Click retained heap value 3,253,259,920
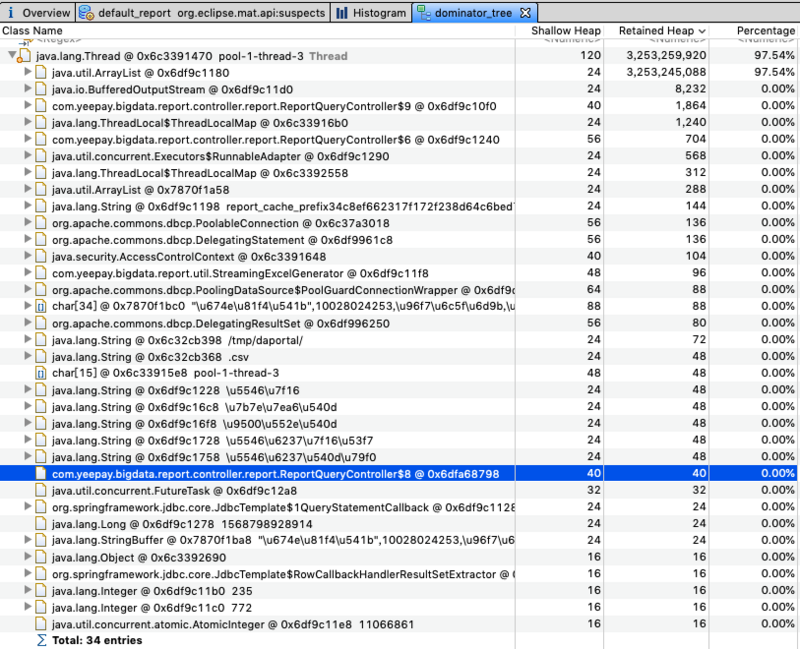Viewport: 800px width, 649px height. click(x=666, y=56)
